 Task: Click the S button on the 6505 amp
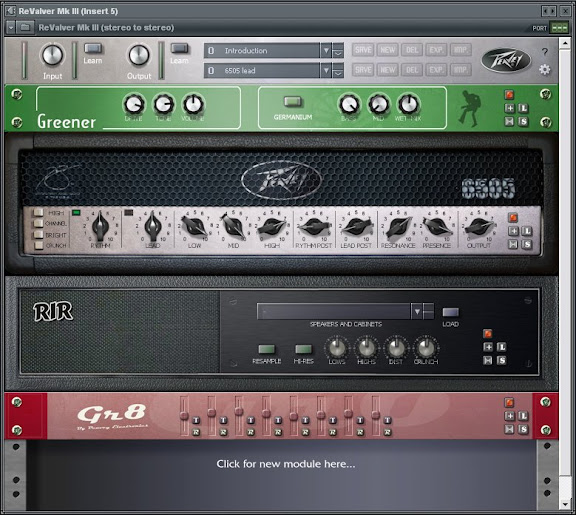pos(527,244)
